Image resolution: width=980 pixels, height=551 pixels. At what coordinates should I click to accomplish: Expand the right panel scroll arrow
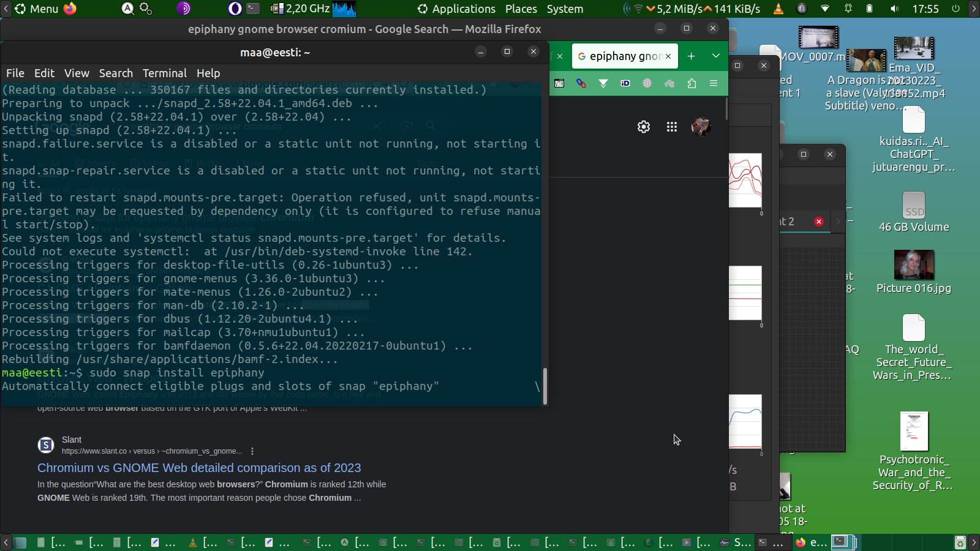(974, 9)
